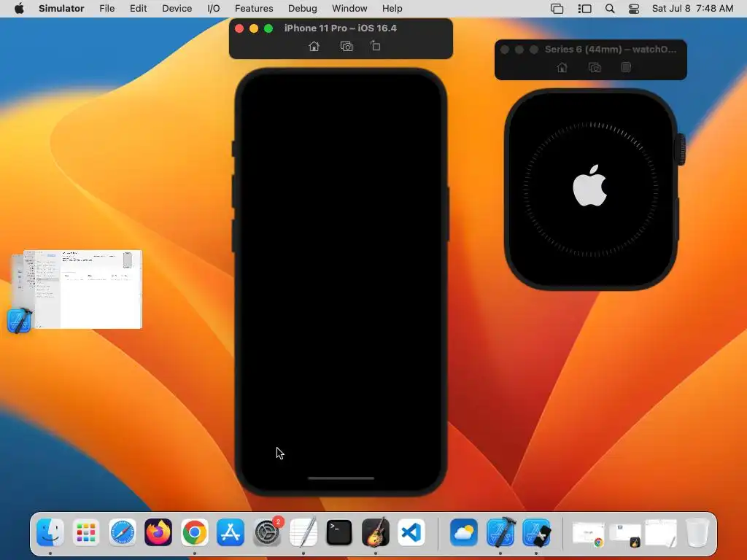Screen dimensions: 747x560
Task: Click the Series 6 (44mm) watch window title
Action: tap(611, 49)
